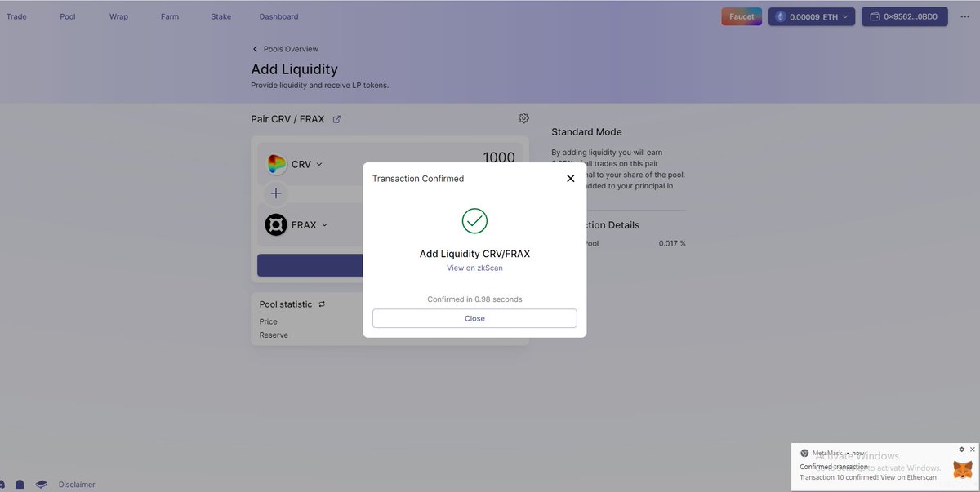Viewport: 980px width, 492px height.
Task: Open liquidity settings gear icon
Action: pos(523,118)
